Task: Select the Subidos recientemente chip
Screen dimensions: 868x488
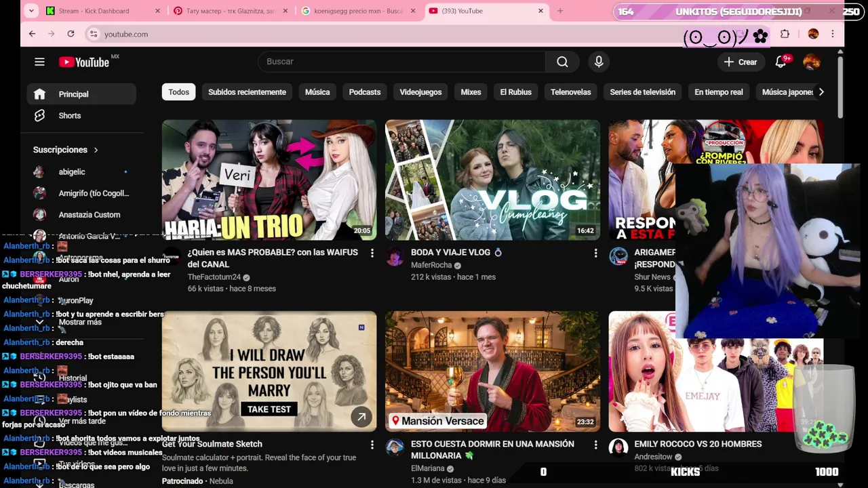Action: click(x=247, y=92)
